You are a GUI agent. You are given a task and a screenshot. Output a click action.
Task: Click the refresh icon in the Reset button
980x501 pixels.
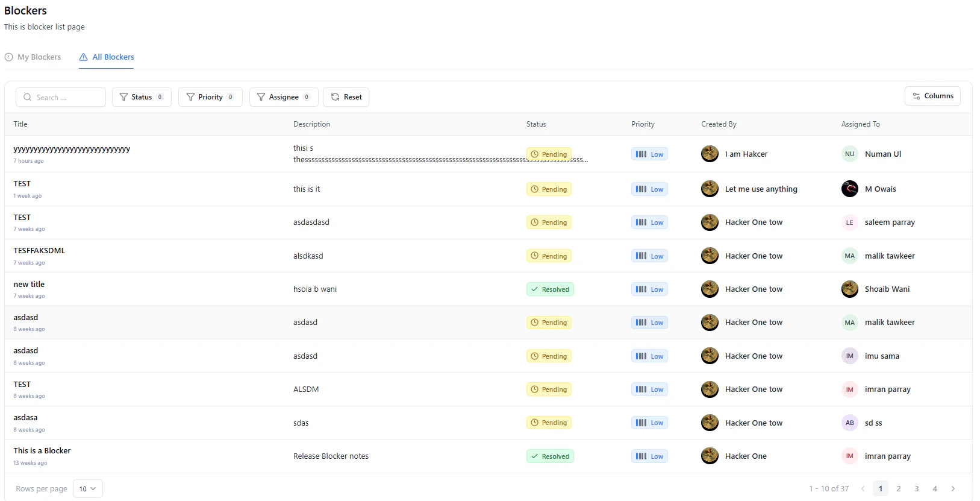[336, 97]
